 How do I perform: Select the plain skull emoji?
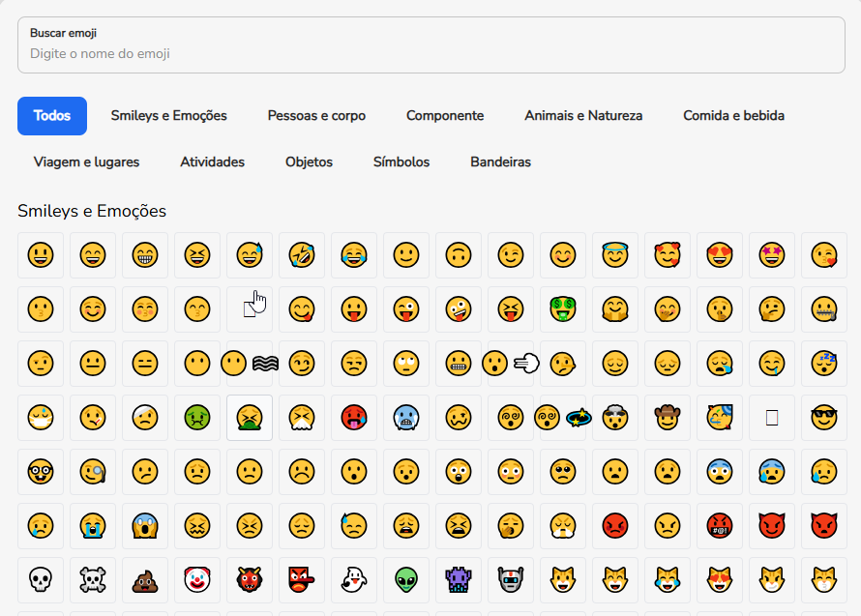point(41,580)
